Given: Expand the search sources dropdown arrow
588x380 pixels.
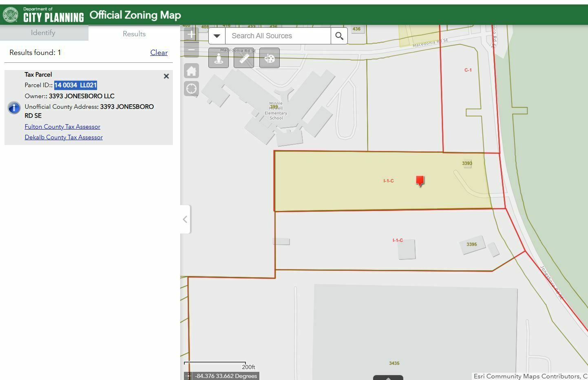Looking at the screenshot, I should [217, 36].
